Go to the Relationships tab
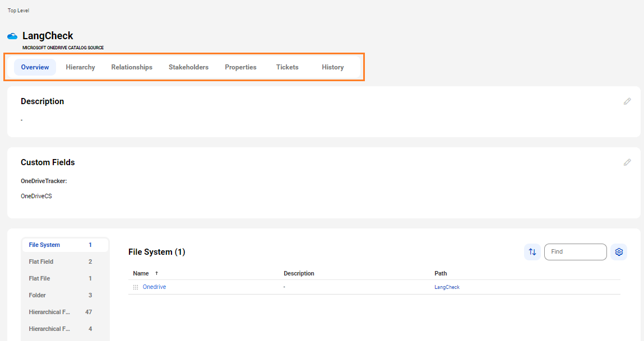 (x=132, y=67)
